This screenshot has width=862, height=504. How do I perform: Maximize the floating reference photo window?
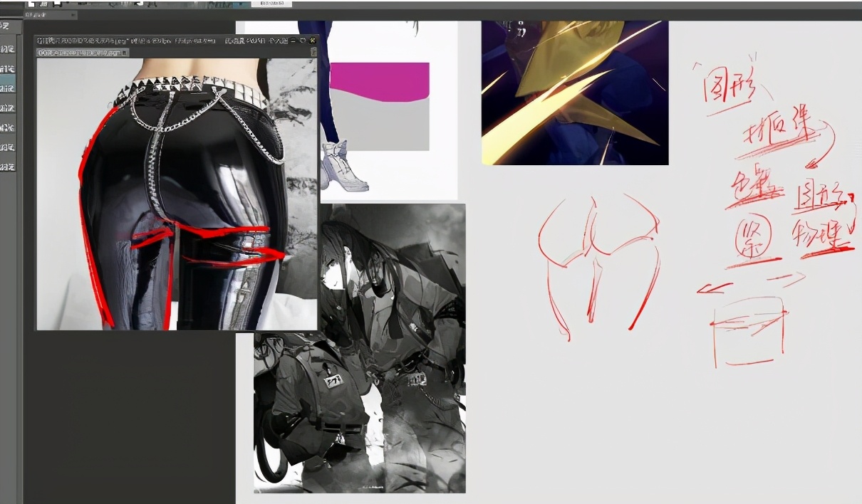[x=303, y=41]
